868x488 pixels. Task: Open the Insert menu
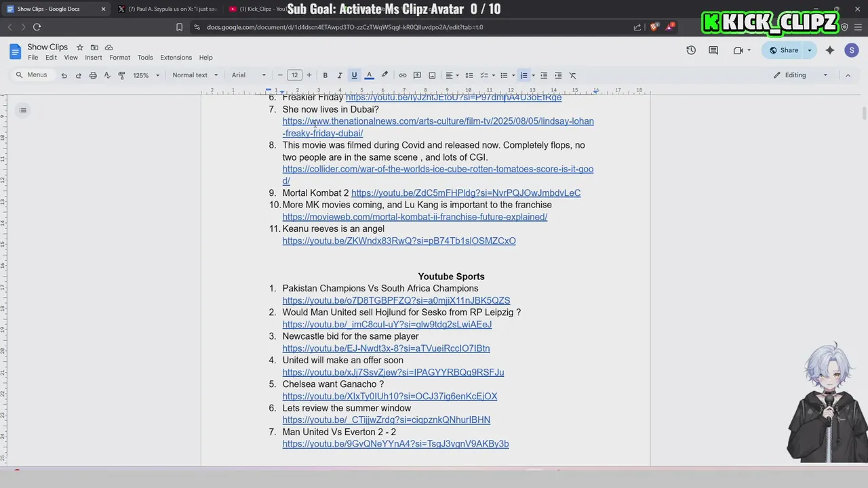94,58
